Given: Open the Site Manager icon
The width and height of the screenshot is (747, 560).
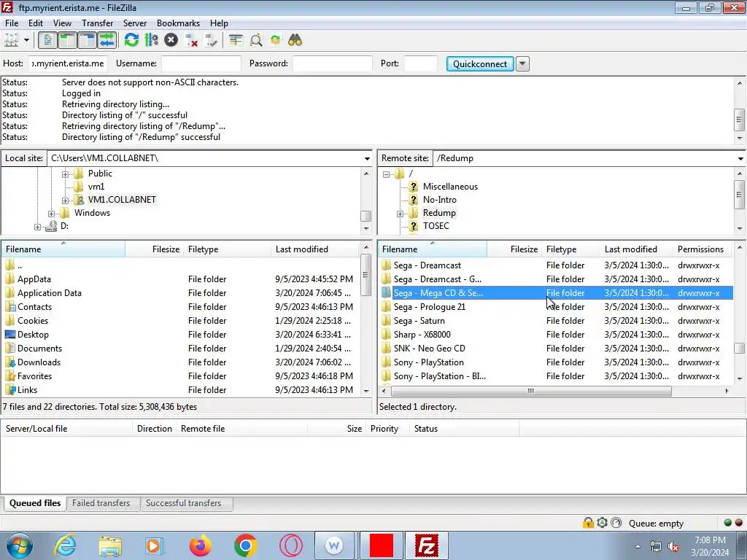Looking at the screenshot, I should [x=12, y=41].
